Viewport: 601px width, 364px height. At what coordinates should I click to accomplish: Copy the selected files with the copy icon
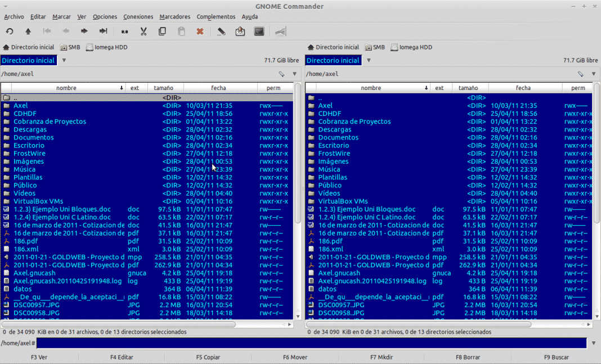coord(162,32)
